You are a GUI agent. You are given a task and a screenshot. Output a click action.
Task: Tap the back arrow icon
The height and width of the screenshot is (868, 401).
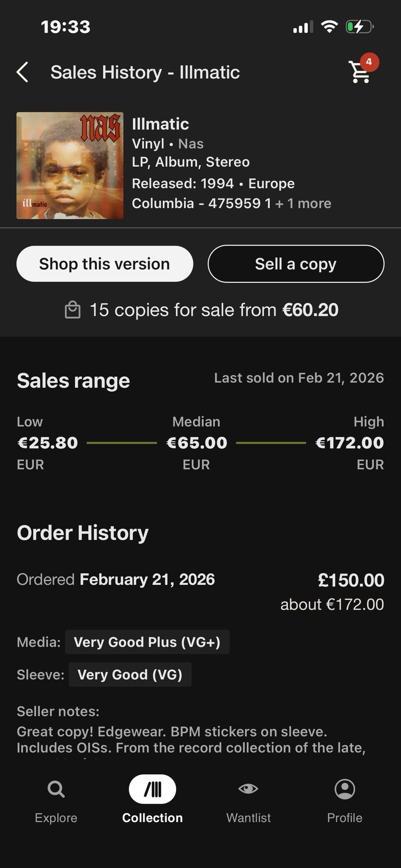coord(23,72)
